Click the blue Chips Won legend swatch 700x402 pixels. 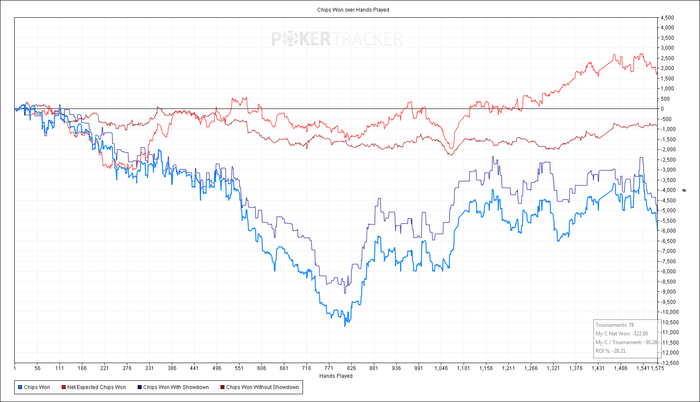[x=20, y=387]
